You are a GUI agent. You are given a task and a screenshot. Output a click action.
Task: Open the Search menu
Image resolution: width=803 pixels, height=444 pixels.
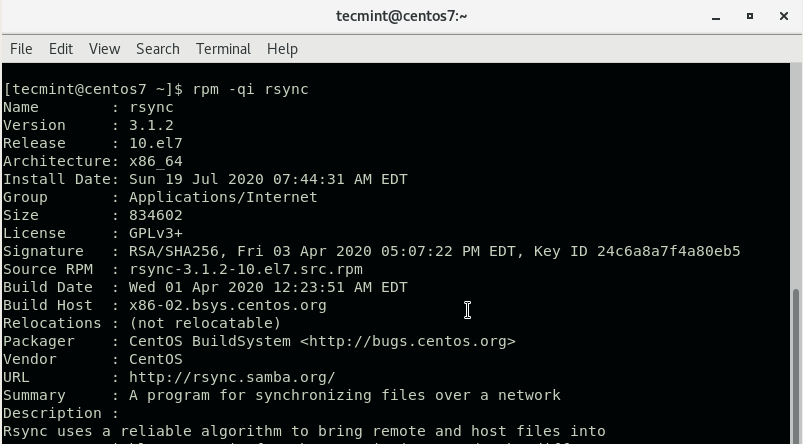[x=158, y=48]
